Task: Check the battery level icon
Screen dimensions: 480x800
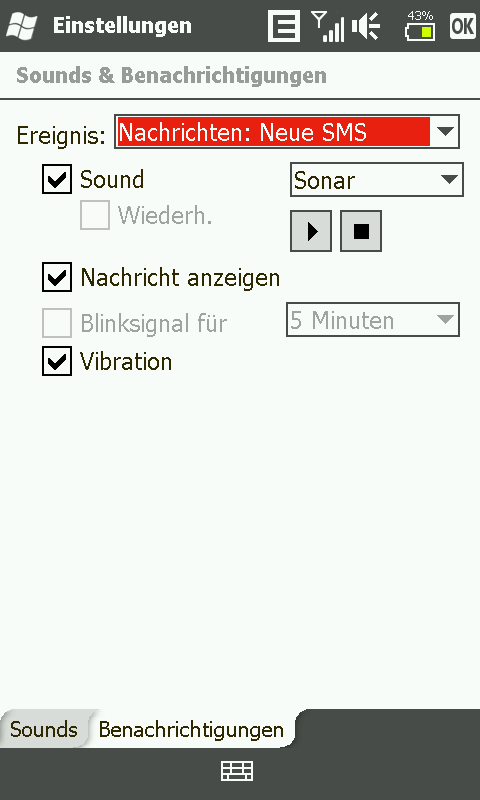Action: coord(420,26)
